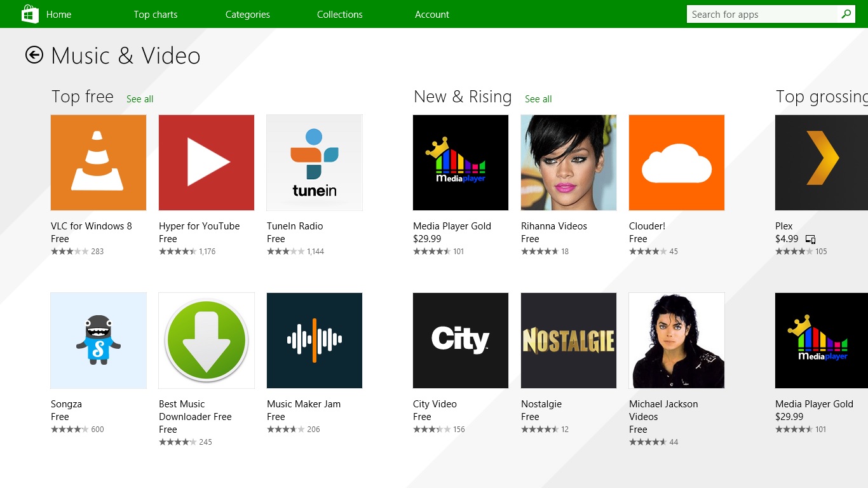This screenshot has height=488, width=868.
Task: Open the Rihanna Videos photo tile
Action: 569,163
